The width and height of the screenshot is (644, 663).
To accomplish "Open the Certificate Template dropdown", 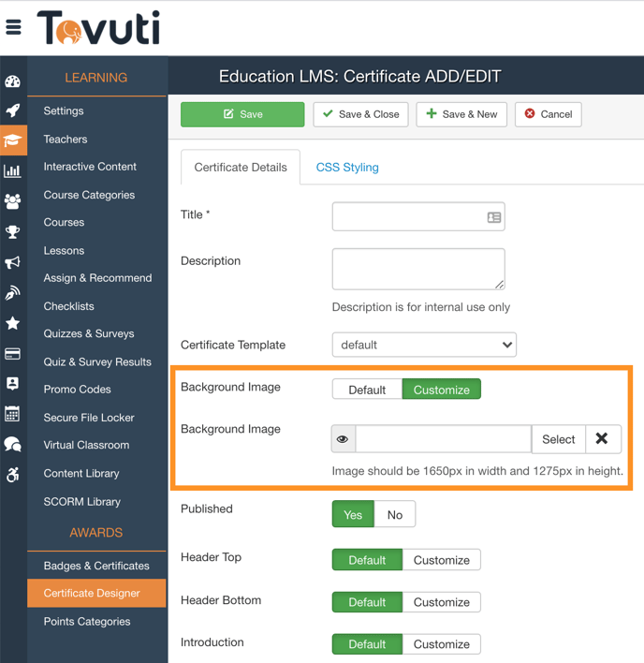I will click(424, 345).
